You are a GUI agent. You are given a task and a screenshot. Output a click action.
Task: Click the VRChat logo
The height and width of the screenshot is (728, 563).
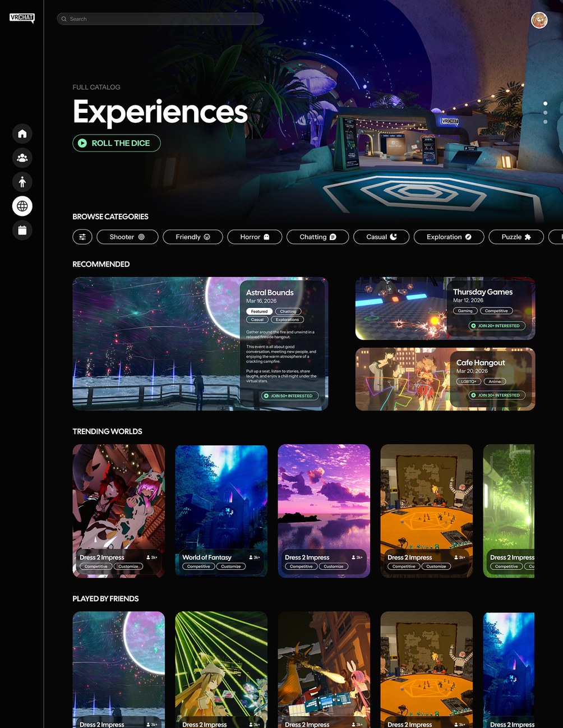click(x=22, y=18)
